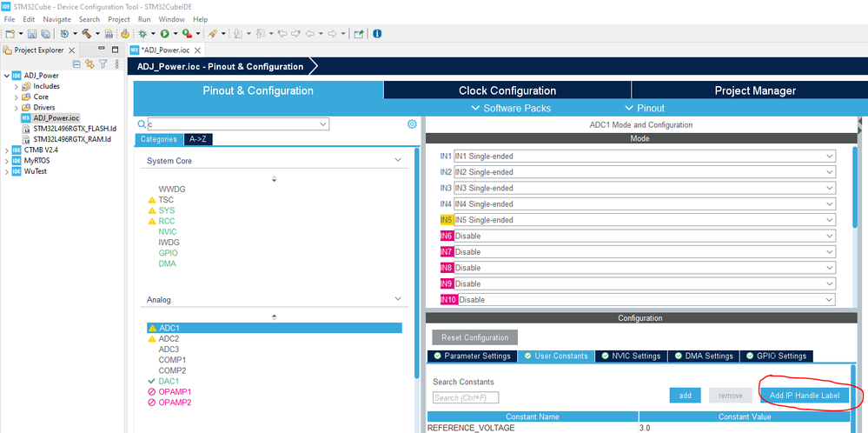Open the IN1 Single-ended dropdown
This screenshot has height=433, width=868.
829,157
